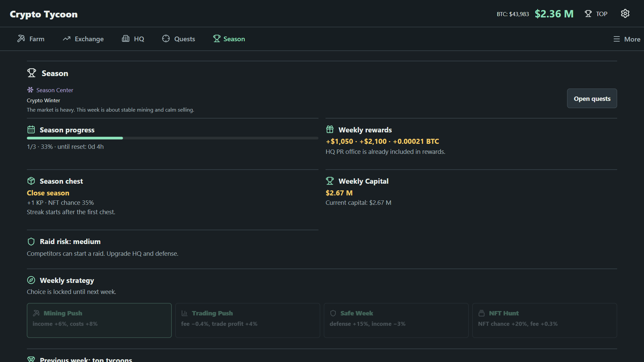The height and width of the screenshot is (362, 644).
Task: Click the hamburger More menu icon
Action: [616, 39]
